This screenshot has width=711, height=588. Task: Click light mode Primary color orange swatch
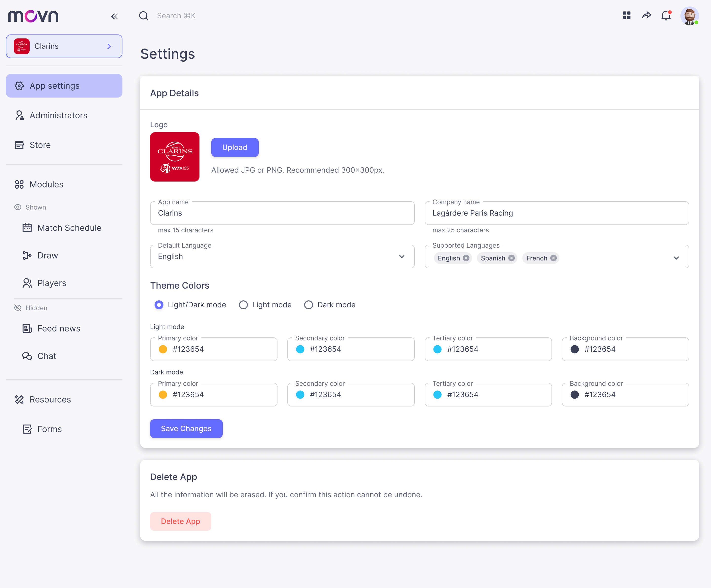[x=163, y=349]
